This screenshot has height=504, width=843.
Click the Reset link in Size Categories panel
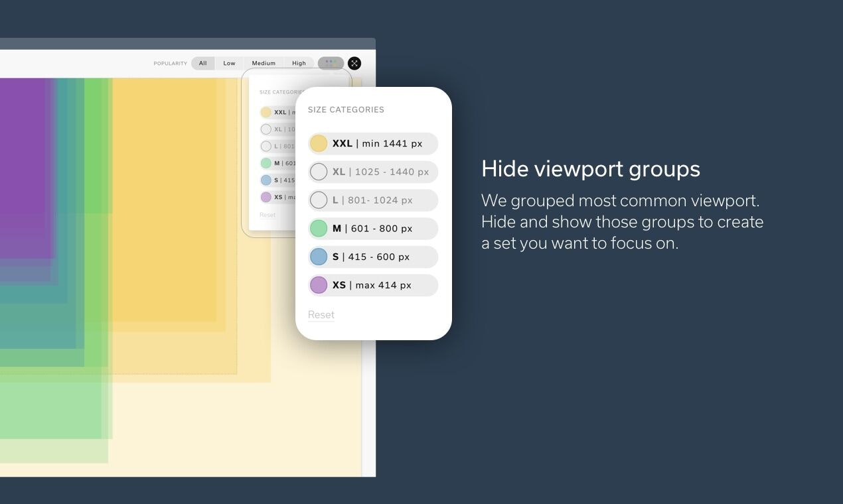point(321,314)
